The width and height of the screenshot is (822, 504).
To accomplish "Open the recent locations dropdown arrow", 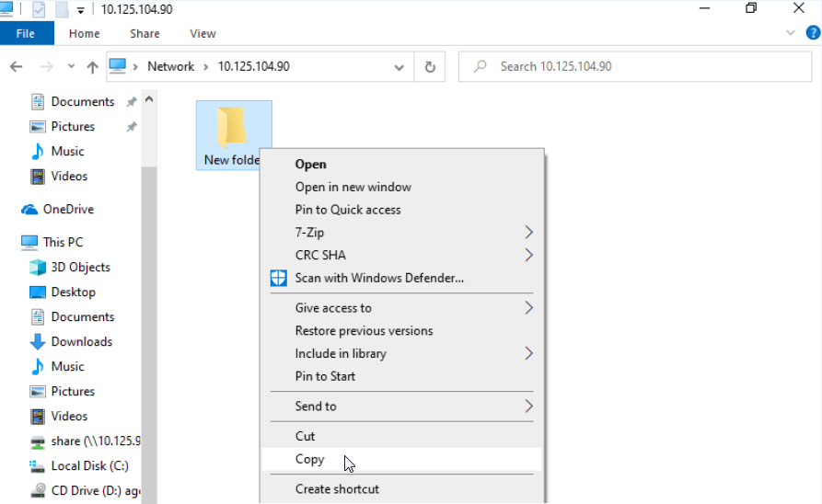I will pos(71,66).
